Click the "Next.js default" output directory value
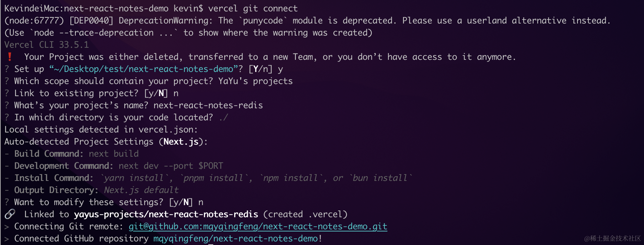The height and width of the screenshot is (245, 644). pyautogui.click(x=141, y=190)
